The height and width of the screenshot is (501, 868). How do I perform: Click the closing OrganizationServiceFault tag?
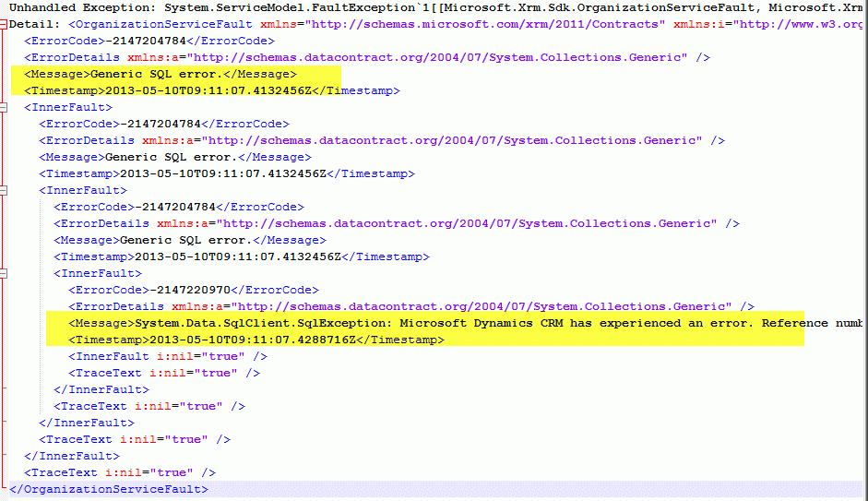coord(109,489)
